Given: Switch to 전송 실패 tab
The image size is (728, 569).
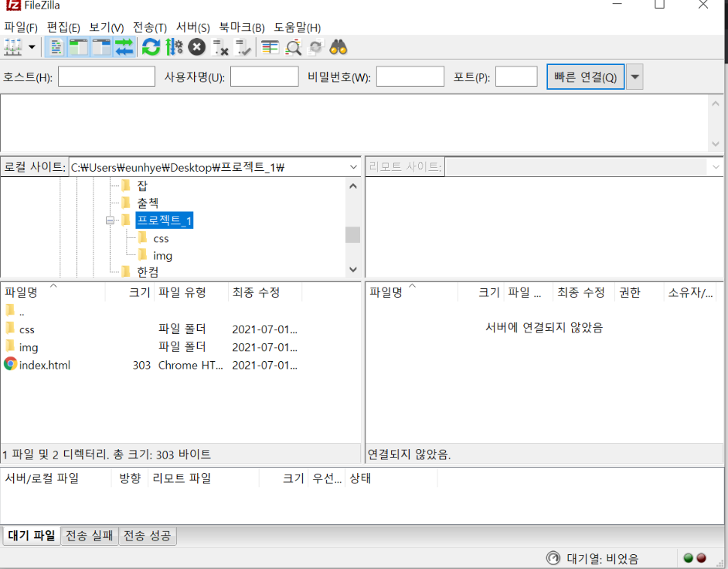Looking at the screenshot, I should 89,536.
